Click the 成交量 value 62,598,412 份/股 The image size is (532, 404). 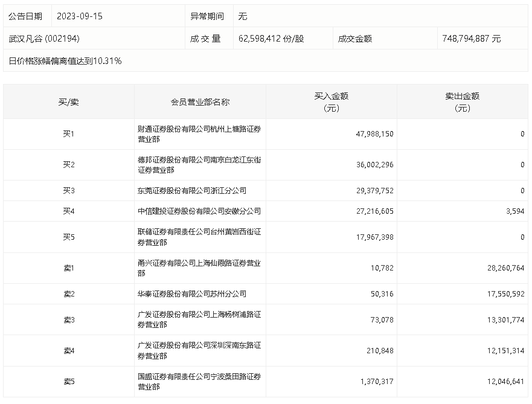[271, 39]
